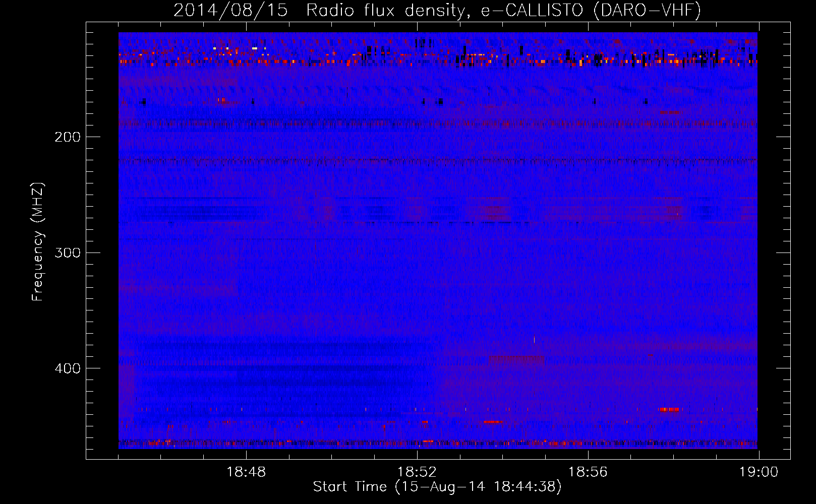Click the 18:56 time tick label

(588, 472)
